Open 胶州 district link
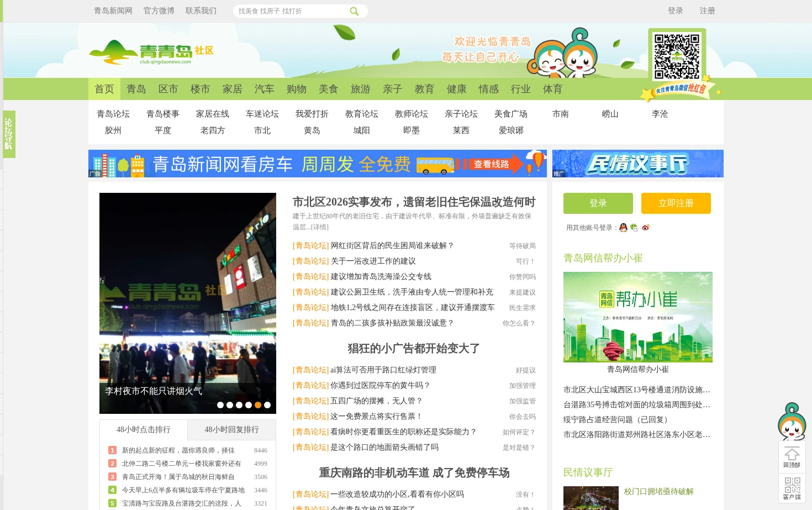 click(113, 130)
